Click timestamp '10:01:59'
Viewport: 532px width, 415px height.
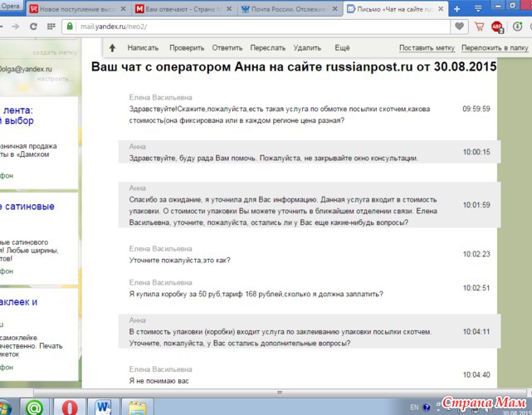[476, 205]
